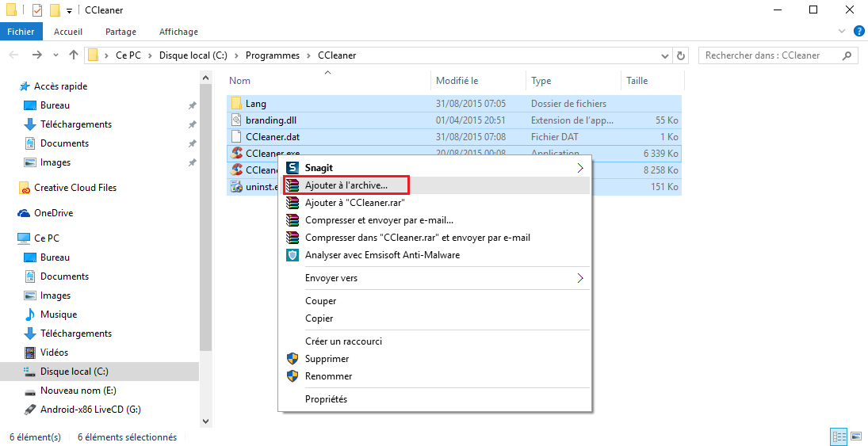Sort by the Taille column header
The image size is (868, 446).
click(x=652, y=81)
